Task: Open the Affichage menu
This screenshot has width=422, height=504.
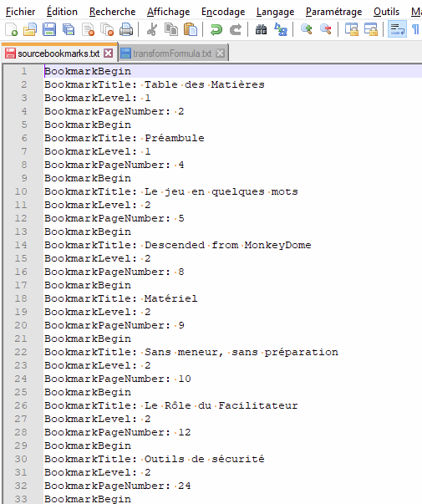Action: pos(169,12)
